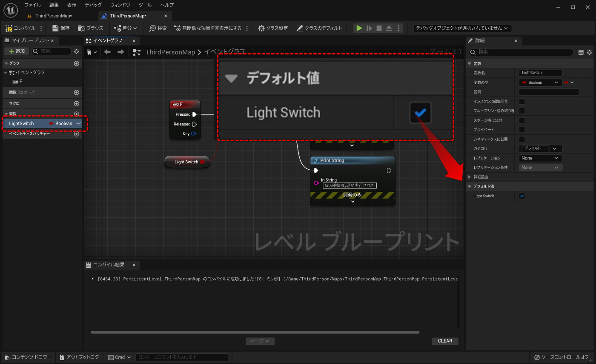Image resolution: width=596 pixels, height=364 pixels.
Task: Click the console command input field
Action: coord(182,357)
